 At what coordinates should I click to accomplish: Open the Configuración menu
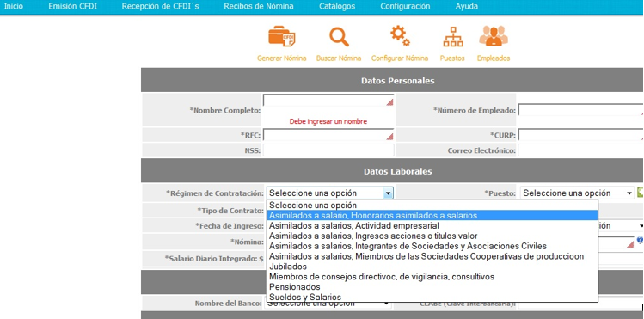point(405,7)
